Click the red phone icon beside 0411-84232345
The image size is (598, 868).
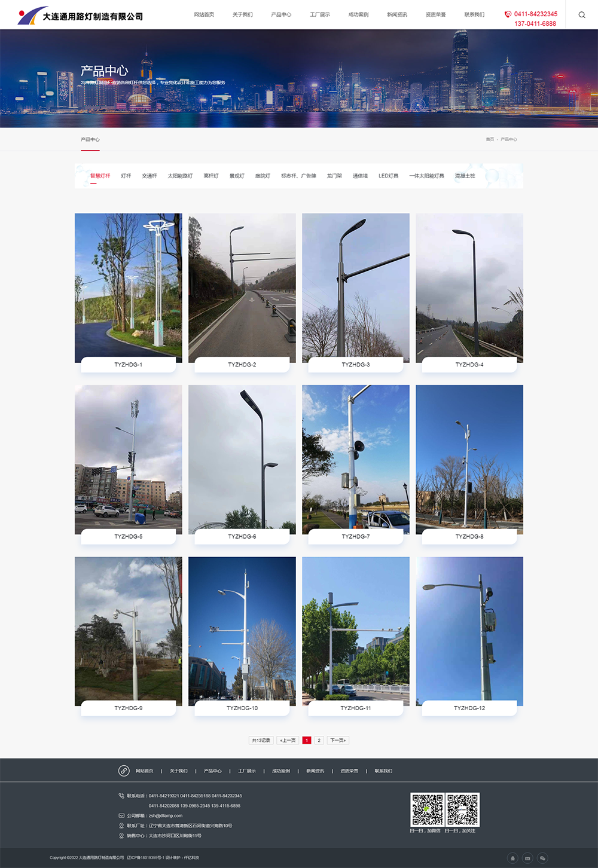click(508, 14)
